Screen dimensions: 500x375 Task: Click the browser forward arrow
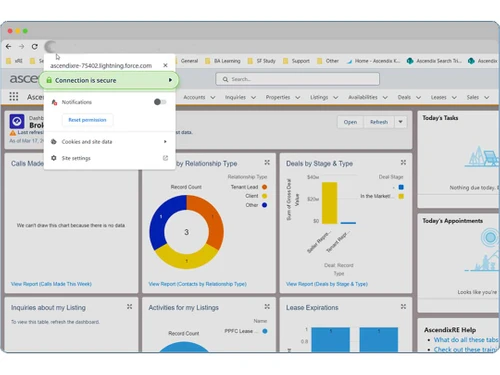coord(22,47)
